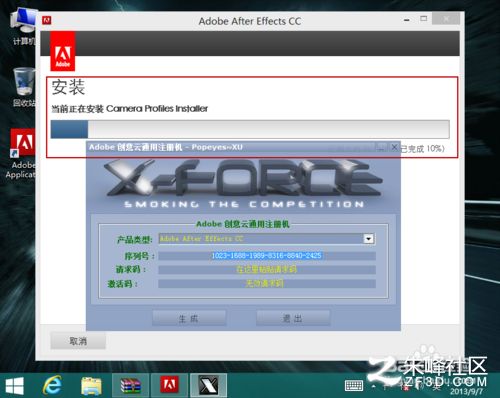Open the Recycle Bin desktop icon

click(x=24, y=87)
